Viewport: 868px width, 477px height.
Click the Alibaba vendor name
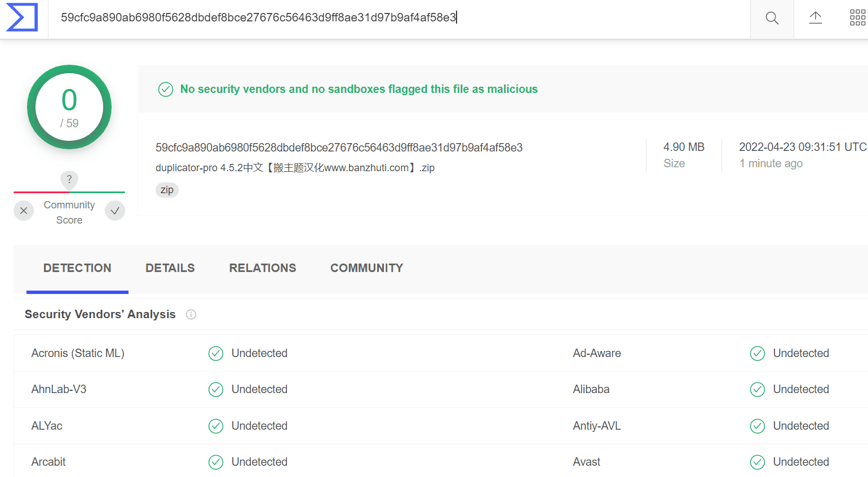pos(591,389)
